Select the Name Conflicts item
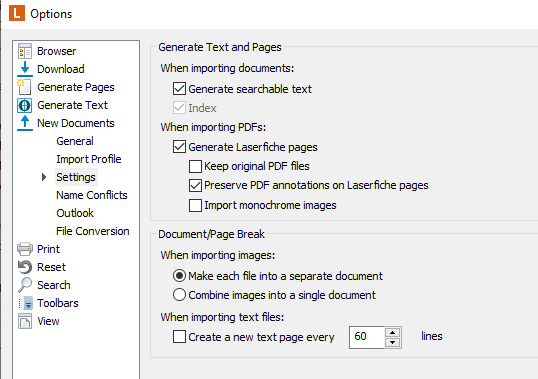The height and width of the screenshot is (379, 538). [x=92, y=195]
